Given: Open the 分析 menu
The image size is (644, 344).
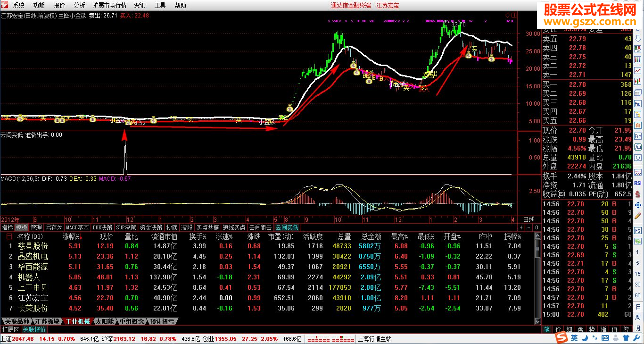Looking at the screenshot, I should pyautogui.click(x=80, y=5).
